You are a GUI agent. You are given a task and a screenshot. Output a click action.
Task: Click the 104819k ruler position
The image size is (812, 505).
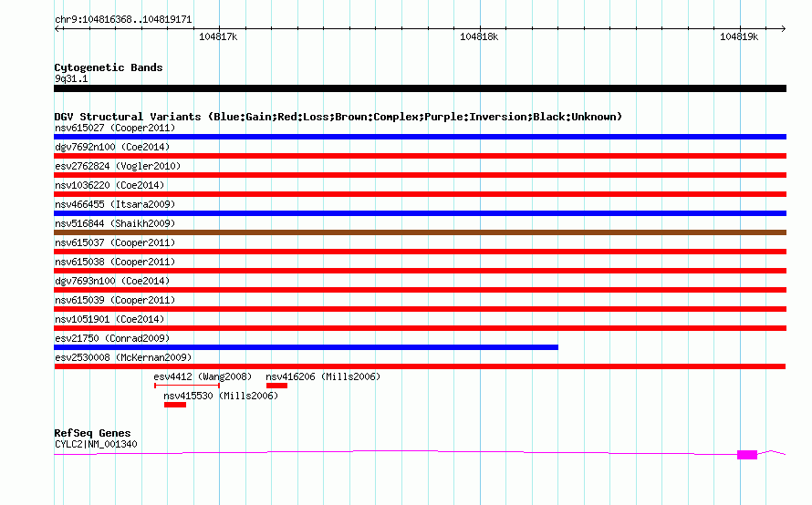click(739, 36)
